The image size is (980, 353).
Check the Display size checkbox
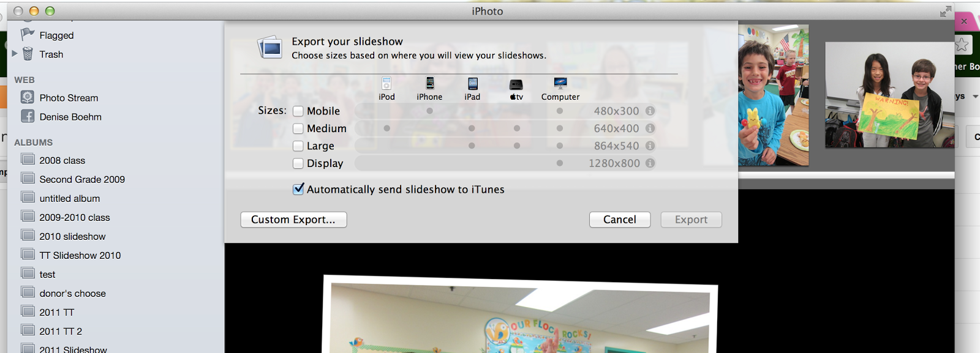pos(298,163)
